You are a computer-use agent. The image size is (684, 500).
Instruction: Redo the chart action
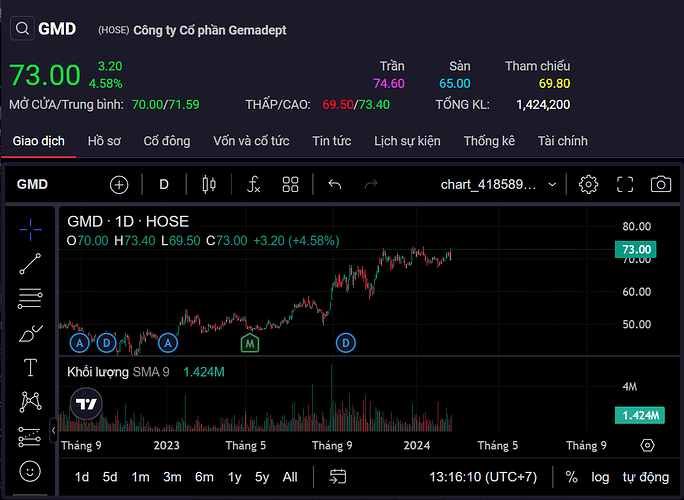(371, 185)
